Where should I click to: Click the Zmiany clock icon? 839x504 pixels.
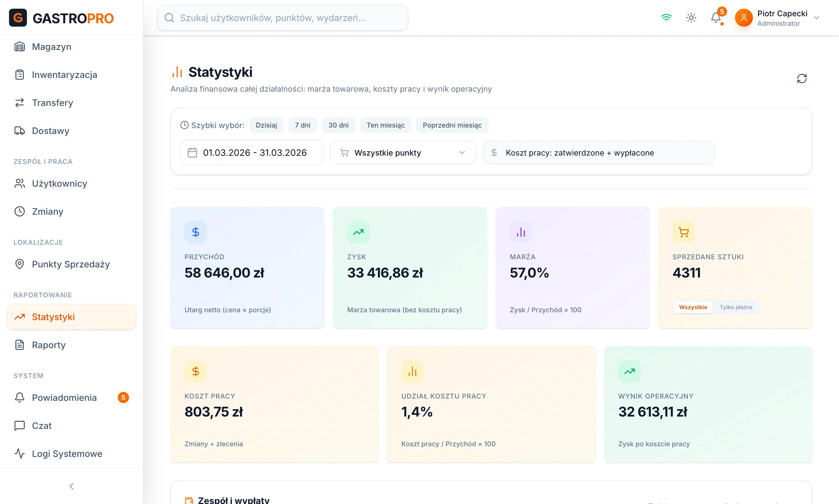click(x=20, y=212)
